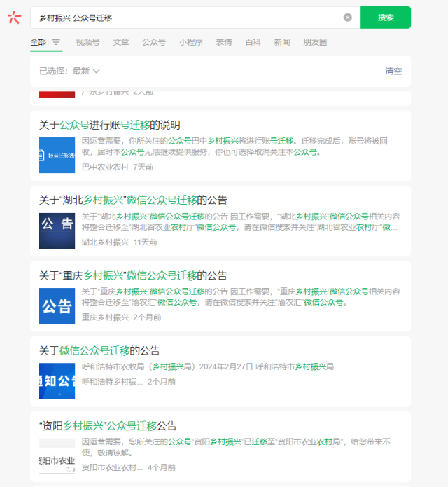Select the 全部 tab
Image resolution: width=448 pixels, height=487 pixels.
[x=38, y=42]
